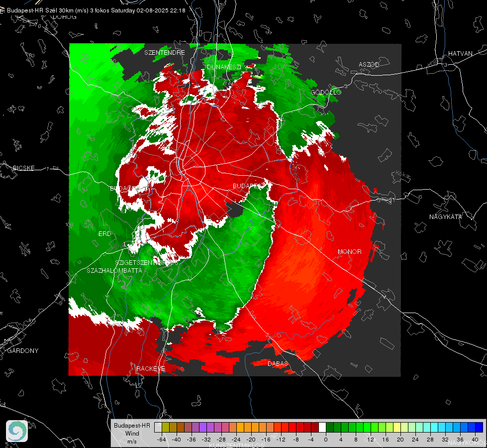
Task: Click the RÁCKEVE label
Action: [151, 369]
